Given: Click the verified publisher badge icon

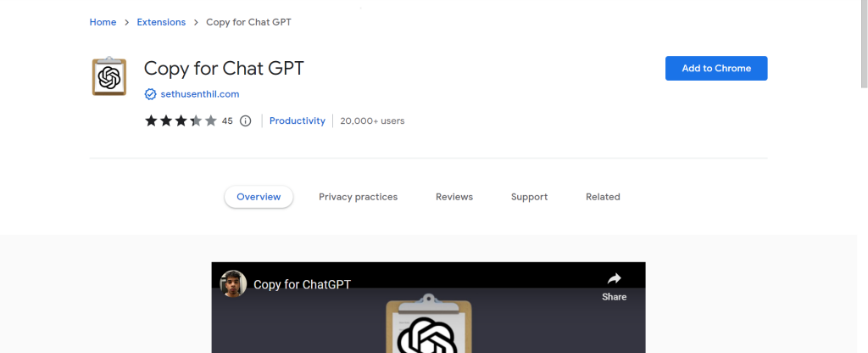Looking at the screenshot, I should click(150, 94).
